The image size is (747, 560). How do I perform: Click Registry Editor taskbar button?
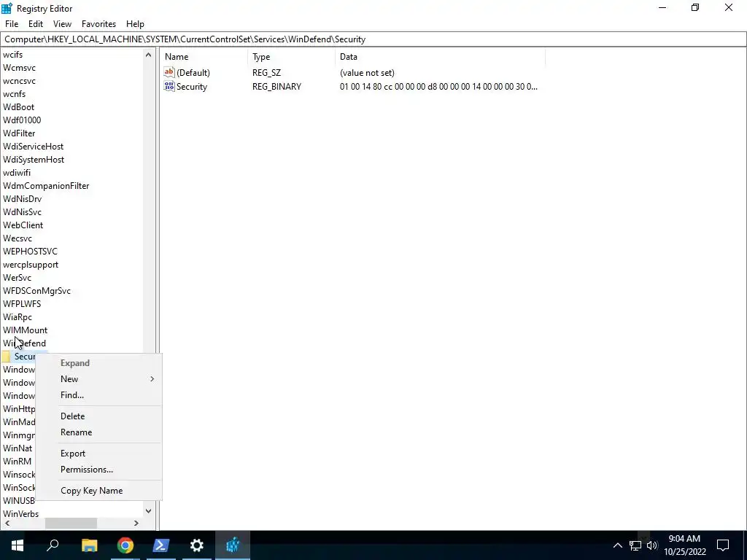233,545
